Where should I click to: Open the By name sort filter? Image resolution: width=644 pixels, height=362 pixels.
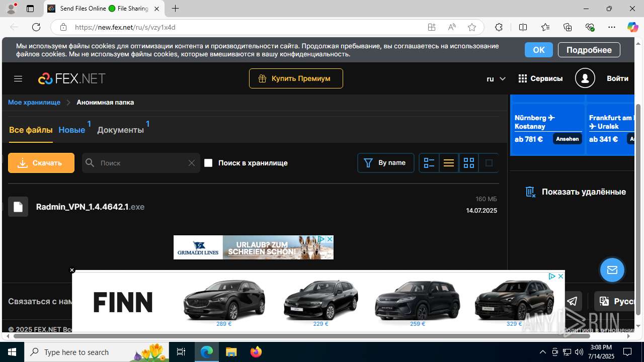[x=386, y=163]
